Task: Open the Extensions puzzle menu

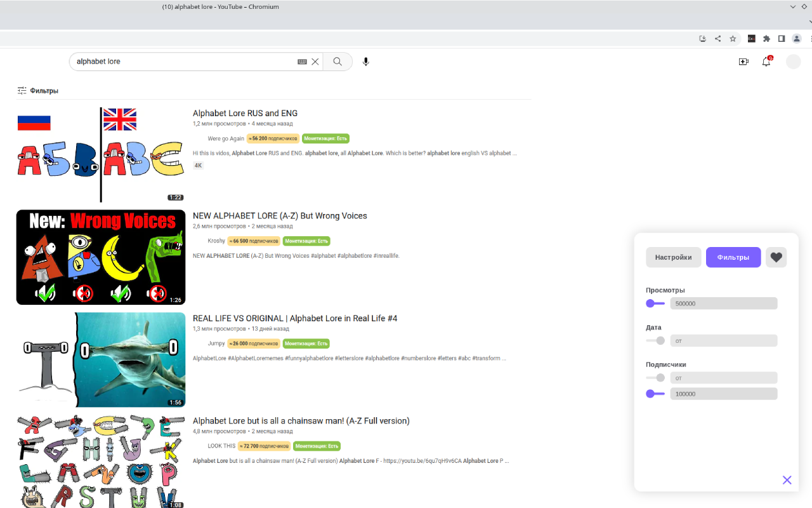Action: pyautogui.click(x=766, y=39)
